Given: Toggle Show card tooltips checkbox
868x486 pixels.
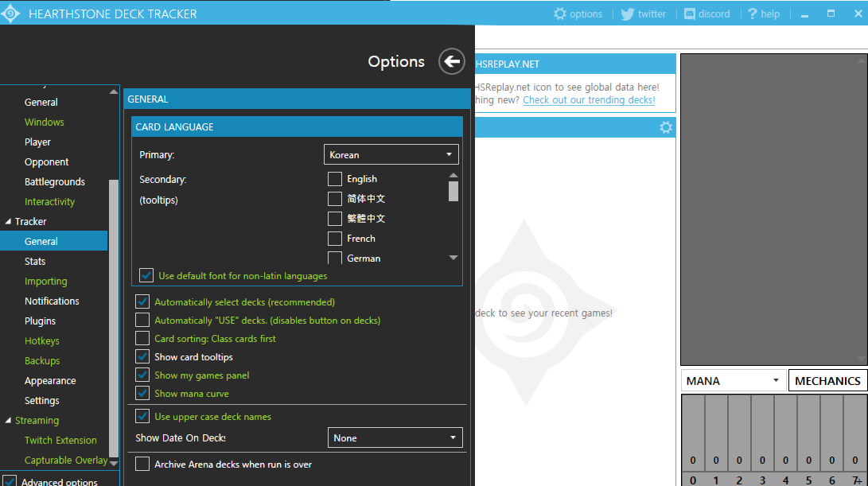Looking at the screenshot, I should coord(142,356).
